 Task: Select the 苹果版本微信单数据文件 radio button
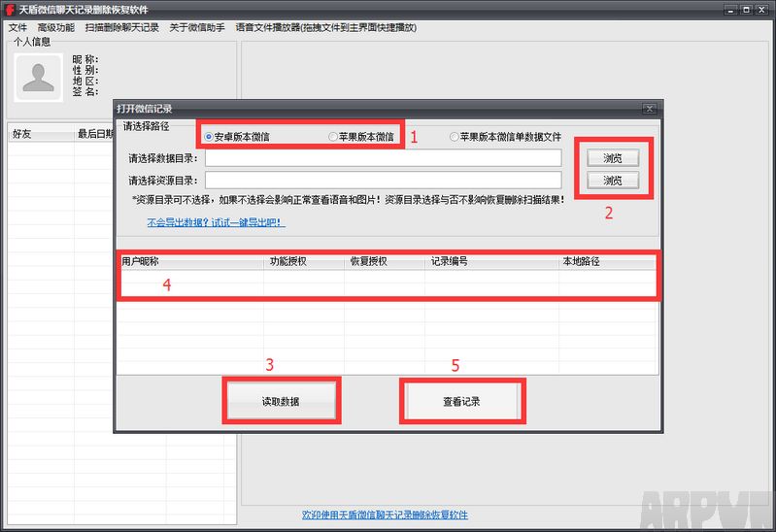[x=505, y=137]
